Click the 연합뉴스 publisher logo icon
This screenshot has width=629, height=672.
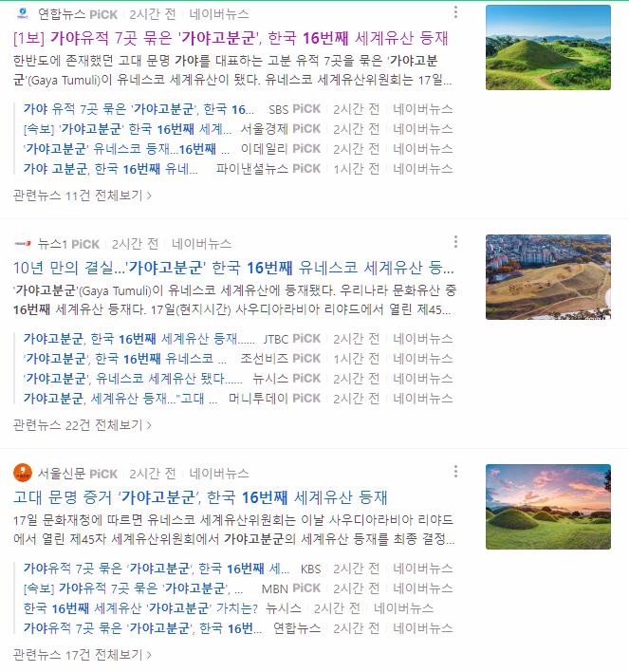pyautogui.click(x=23, y=13)
